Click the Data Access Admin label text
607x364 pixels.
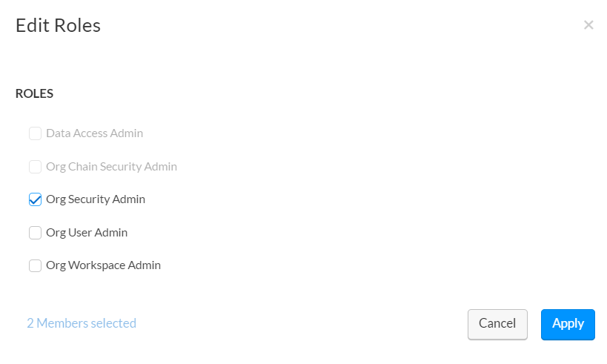tap(94, 133)
